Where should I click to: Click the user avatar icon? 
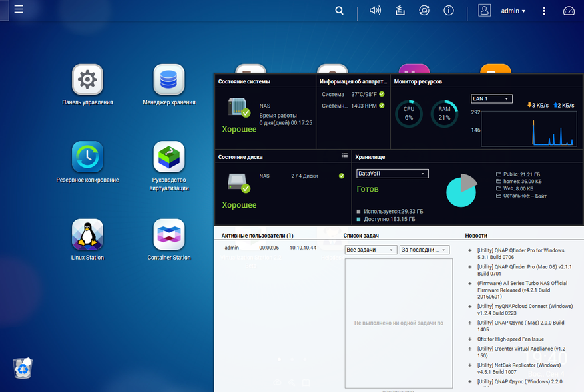click(x=484, y=11)
